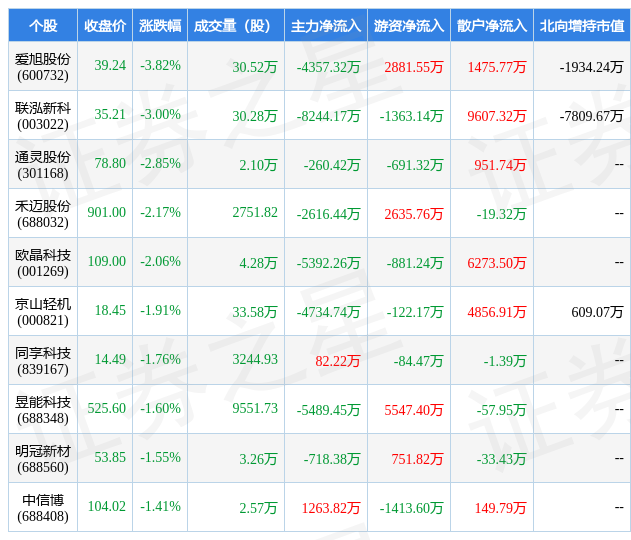Click the 收盘价 column header

(x=105, y=26)
